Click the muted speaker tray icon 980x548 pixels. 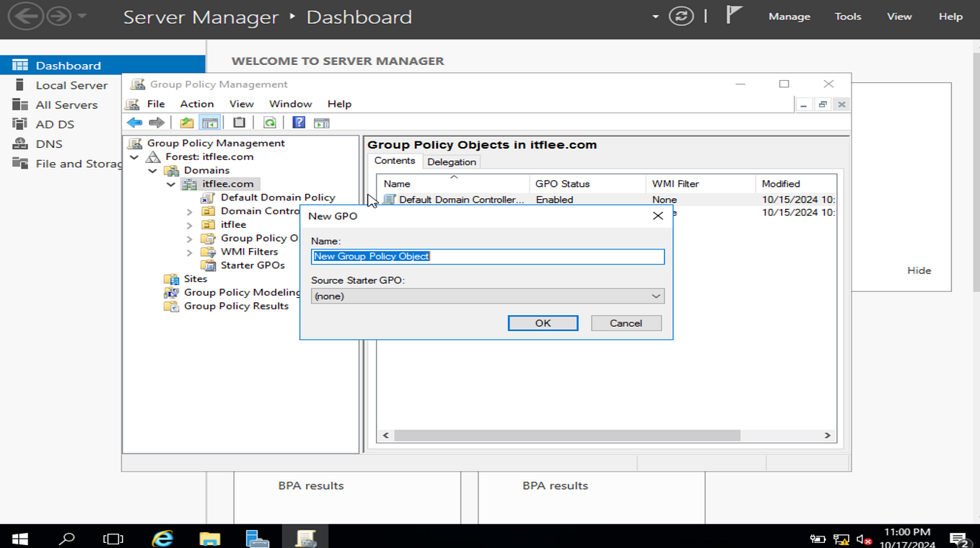[x=863, y=539]
